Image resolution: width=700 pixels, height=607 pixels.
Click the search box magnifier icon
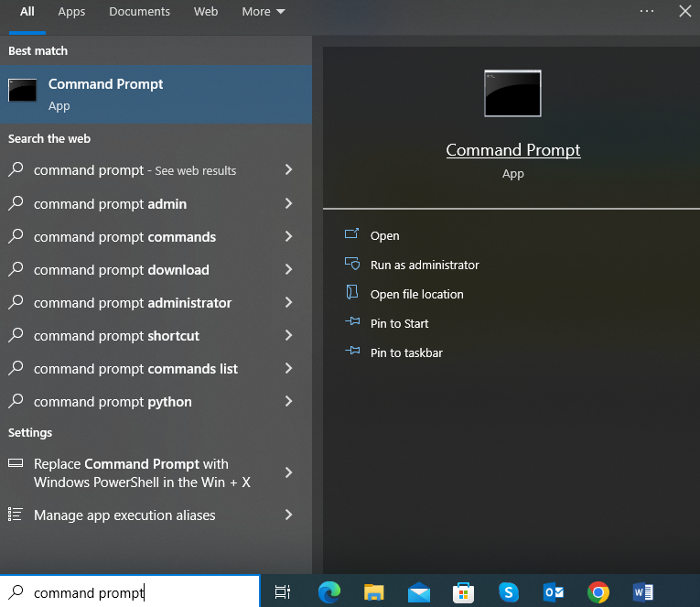click(16, 591)
